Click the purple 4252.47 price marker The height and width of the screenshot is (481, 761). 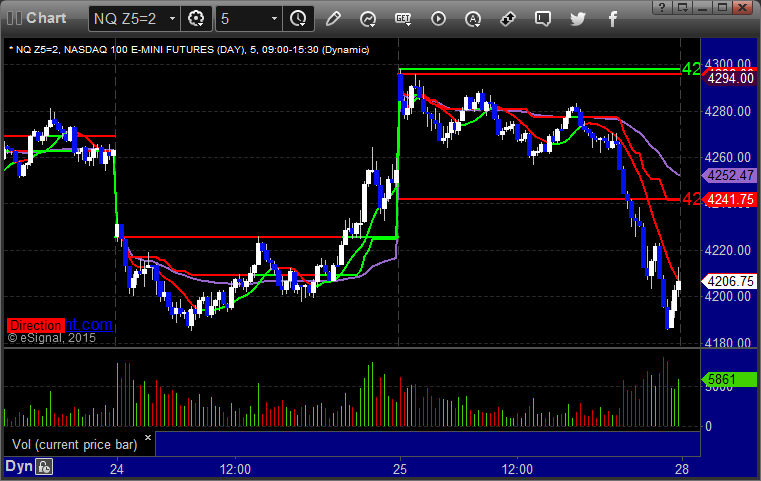[728, 175]
